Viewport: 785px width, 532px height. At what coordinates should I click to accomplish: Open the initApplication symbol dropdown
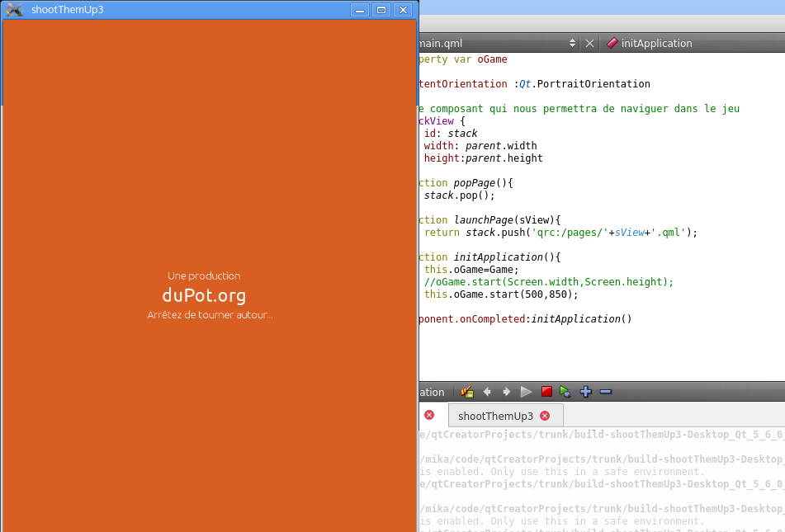tap(656, 43)
